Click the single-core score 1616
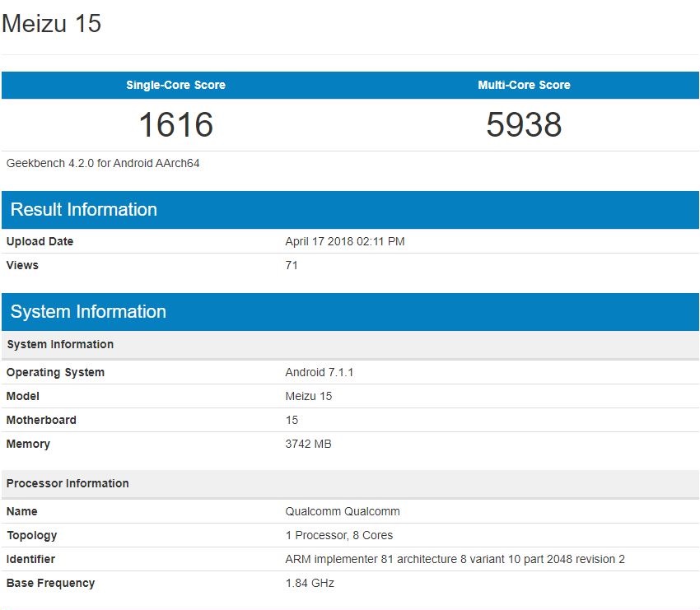Image resolution: width=700 pixels, height=610 pixels. pos(175,125)
